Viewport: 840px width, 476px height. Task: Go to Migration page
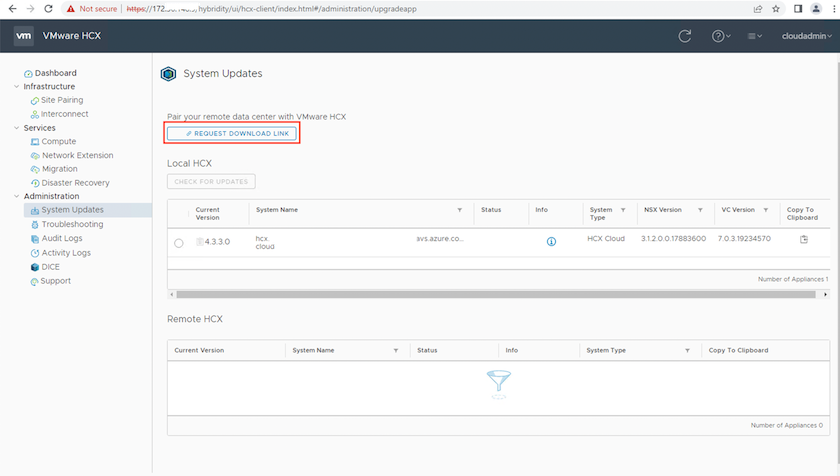point(59,169)
